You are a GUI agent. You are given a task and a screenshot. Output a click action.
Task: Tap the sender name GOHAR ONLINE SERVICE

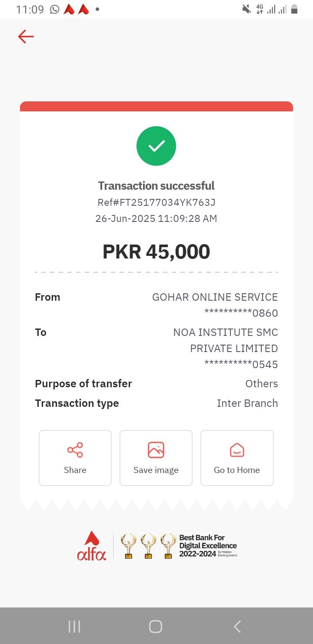[215, 297]
